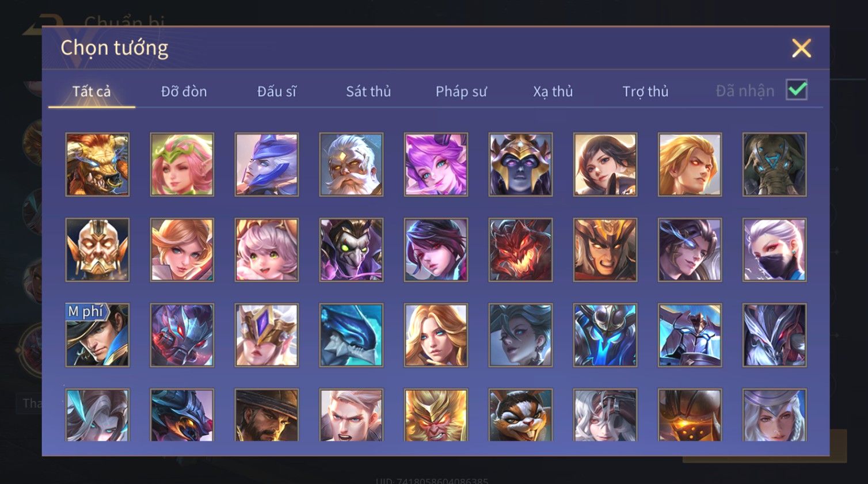Select the blue shark hero portrait

[351, 335]
